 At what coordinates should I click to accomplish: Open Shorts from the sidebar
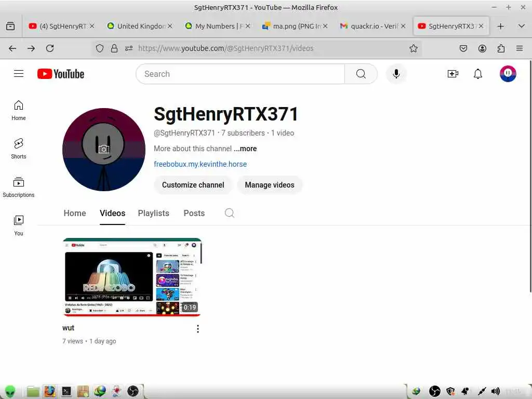(x=19, y=149)
